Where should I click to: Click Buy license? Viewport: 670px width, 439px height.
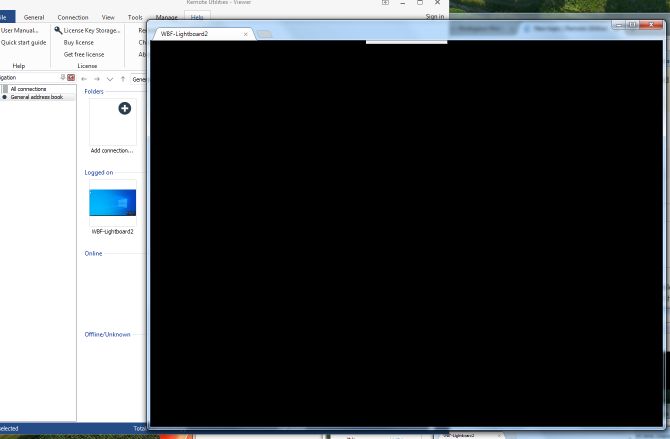coord(78,42)
